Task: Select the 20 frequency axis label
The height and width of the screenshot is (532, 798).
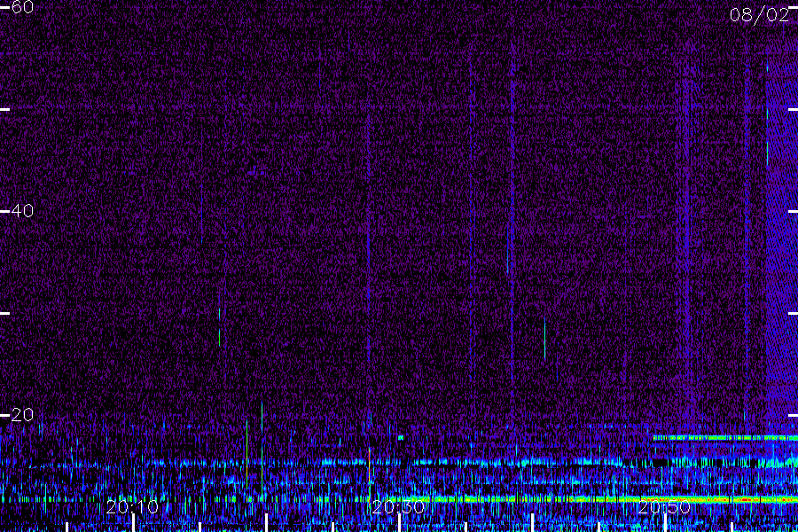Action: 22,415
